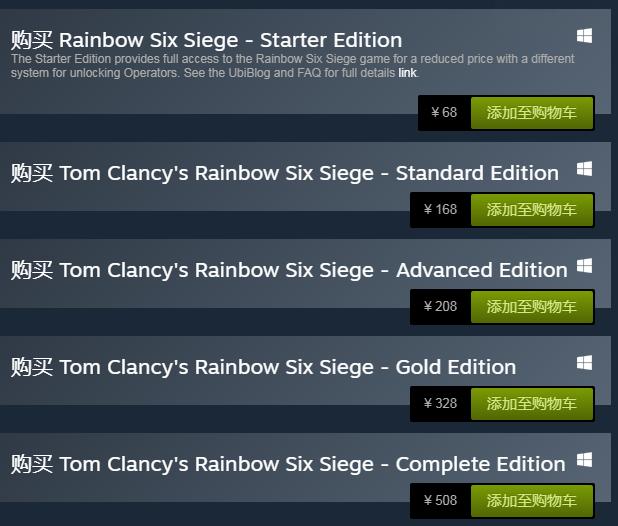The width and height of the screenshot is (618, 526).
Task: Add Standard Edition to cart
Action: [x=531, y=210]
